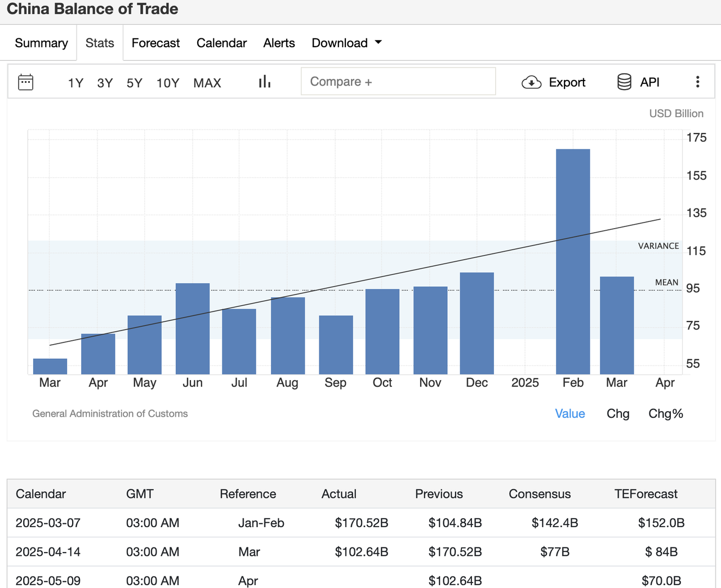The height and width of the screenshot is (588, 721).
Task: Switch to the Summary tab
Action: coord(41,43)
